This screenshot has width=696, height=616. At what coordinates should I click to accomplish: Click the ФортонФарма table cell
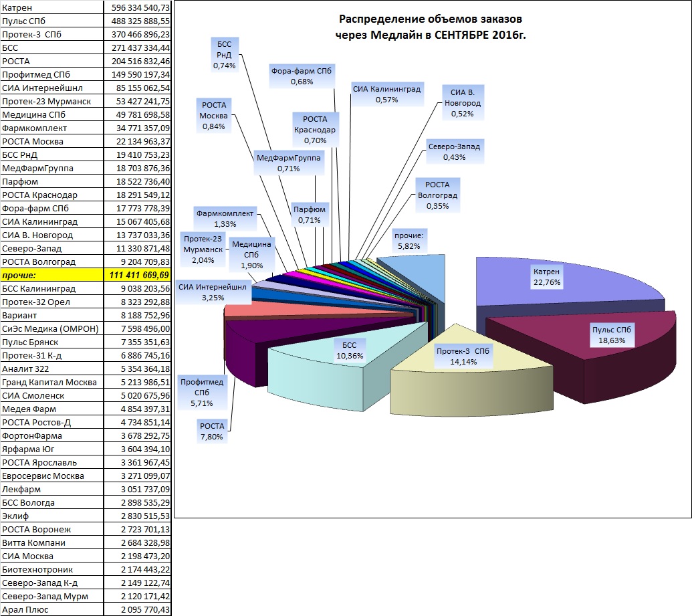coord(52,435)
